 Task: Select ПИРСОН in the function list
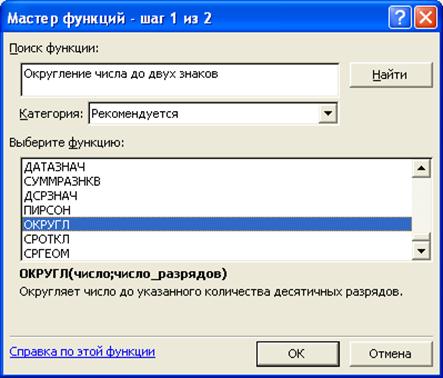pyautogui.click(x=217, y=210)
